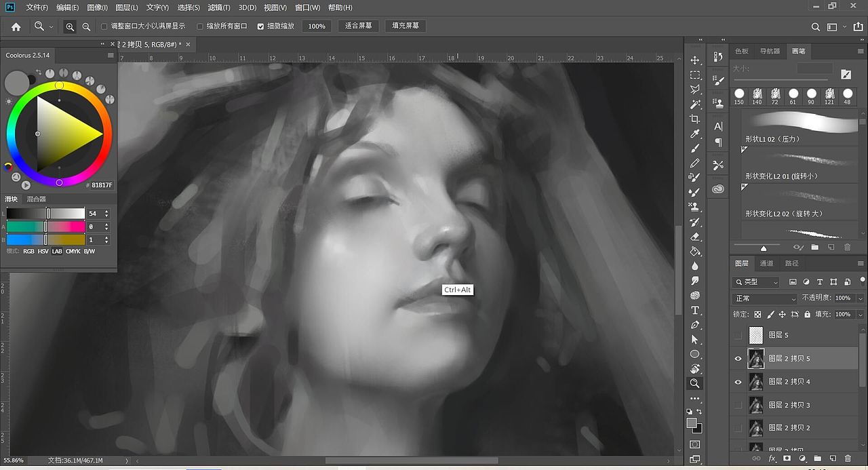
Task: Select the Paint Bucket tool
Action: [x=695, y=251]
